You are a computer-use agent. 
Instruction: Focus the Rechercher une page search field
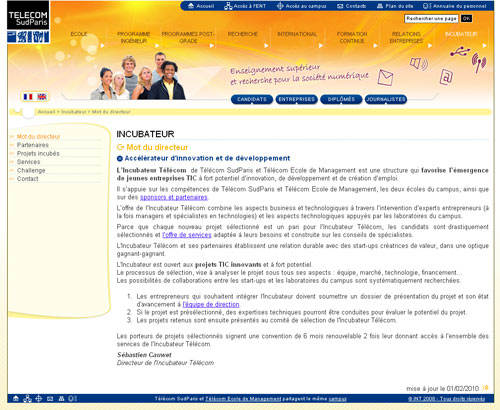431,18
